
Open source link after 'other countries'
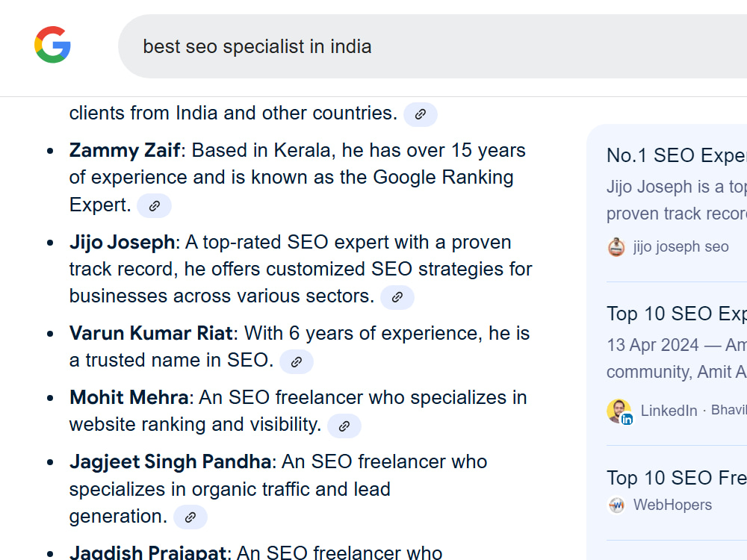420,114
